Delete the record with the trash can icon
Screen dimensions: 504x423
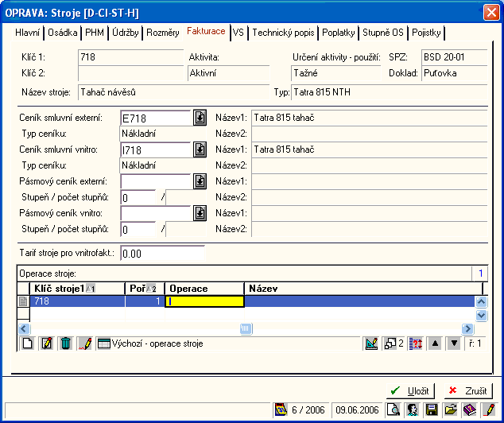coord(65,343)
